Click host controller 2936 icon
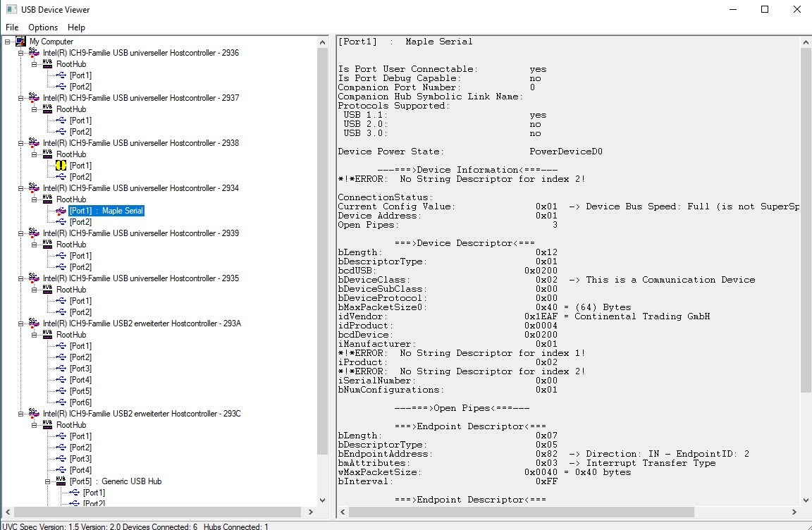Image resolution: width=812 pixels, height=530 pixels. tap(34, 52)
